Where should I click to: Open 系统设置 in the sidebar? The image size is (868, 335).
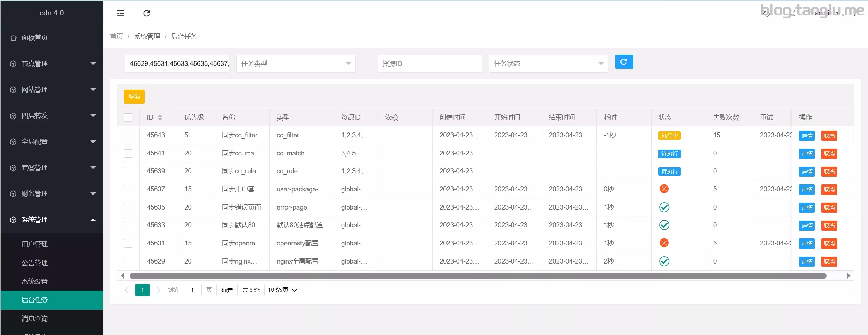point(35,281)
